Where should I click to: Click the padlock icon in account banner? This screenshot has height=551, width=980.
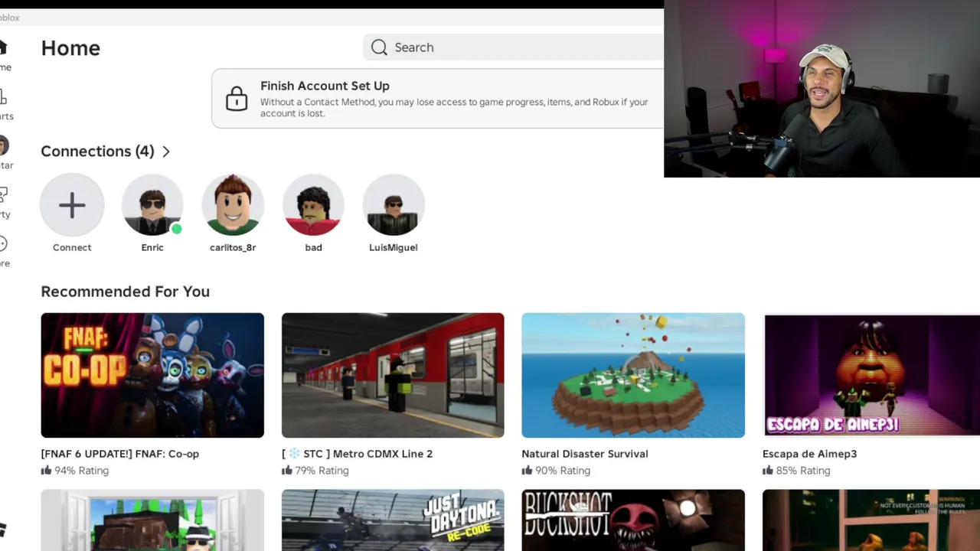pyautogui.click(x=237, y=98)
